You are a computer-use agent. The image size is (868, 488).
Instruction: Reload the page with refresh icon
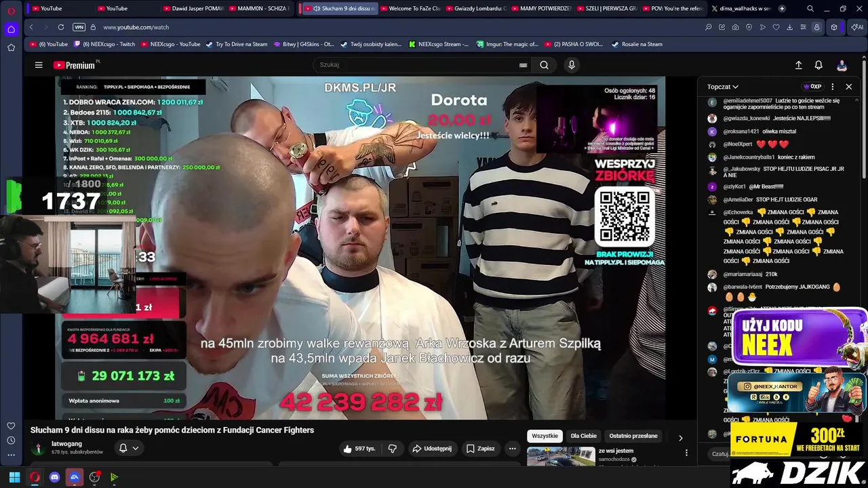[61, 27]
